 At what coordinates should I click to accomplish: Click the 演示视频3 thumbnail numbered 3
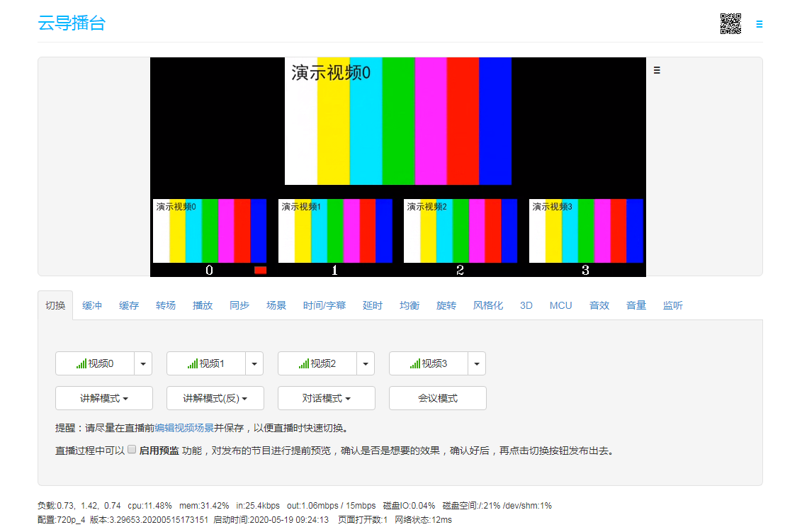(x=586, y=231)
